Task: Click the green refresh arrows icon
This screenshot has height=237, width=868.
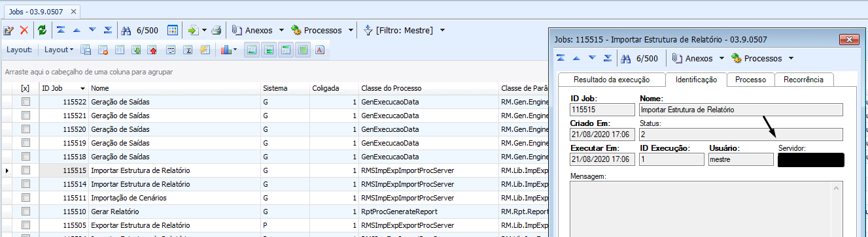Action: [x=42, y=30]
